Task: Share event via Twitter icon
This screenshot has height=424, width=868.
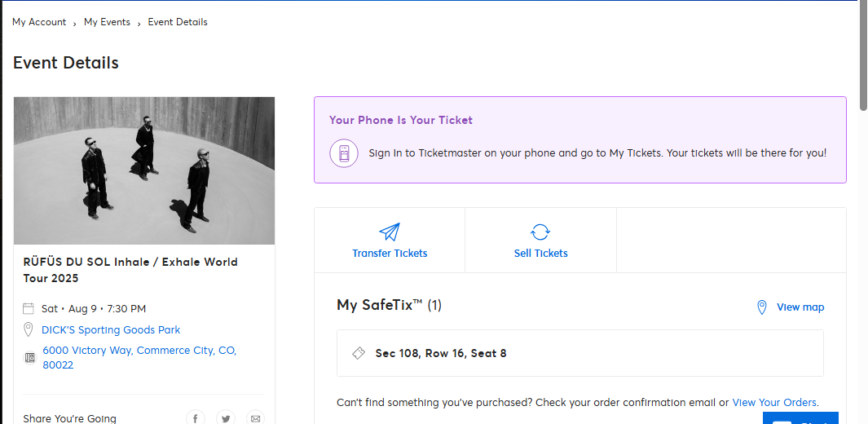Action: coord(226,418)
